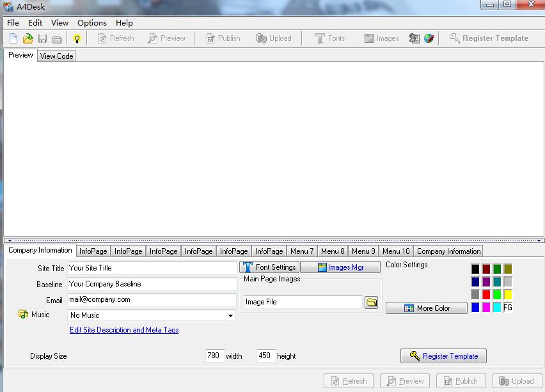Screen dimensions: 545x392
Task: Open the Edit menu
Action: 35,23
